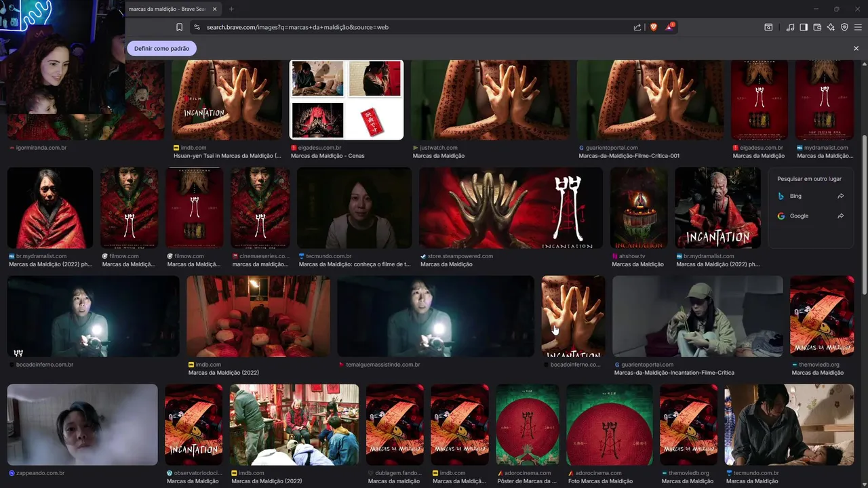Click 'store.steampowered.com' source label

(x=460, y=256)
